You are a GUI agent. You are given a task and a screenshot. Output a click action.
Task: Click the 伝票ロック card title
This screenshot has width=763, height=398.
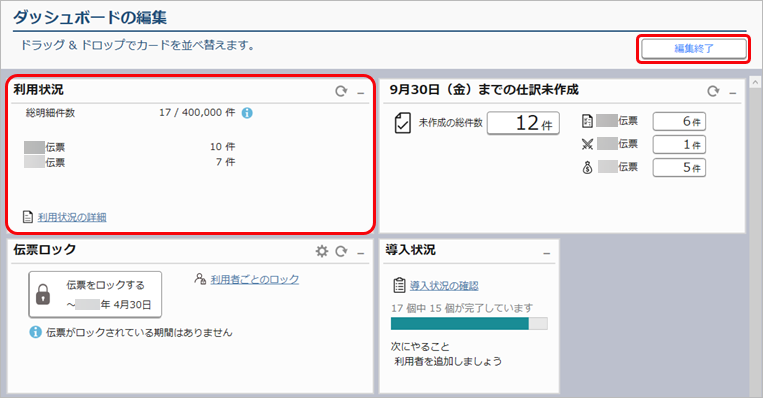point(45,250)
